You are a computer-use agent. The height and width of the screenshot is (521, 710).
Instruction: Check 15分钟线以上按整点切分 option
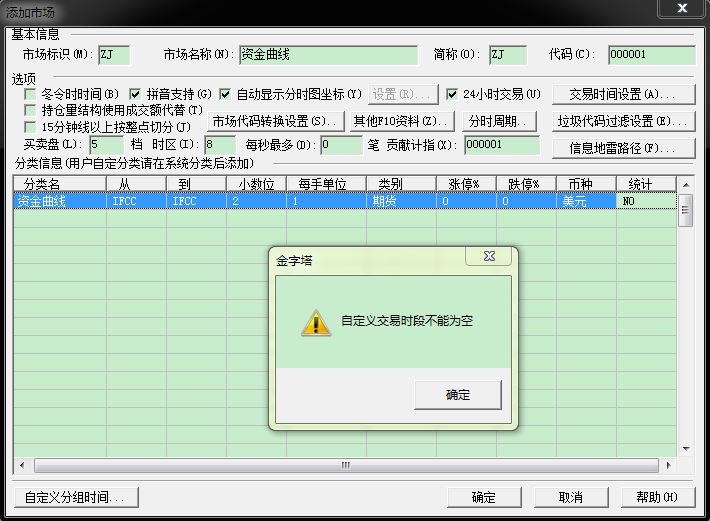[x=30, y=127]
